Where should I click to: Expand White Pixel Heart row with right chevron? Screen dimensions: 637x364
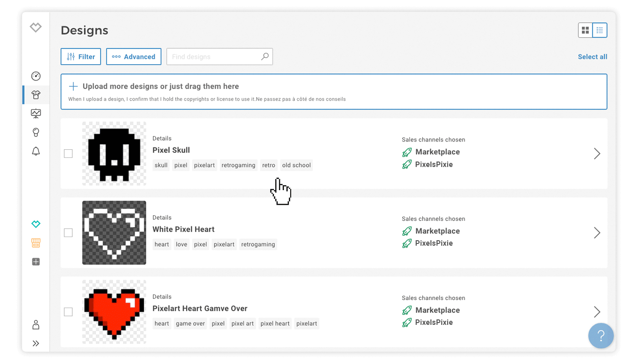[597, 233]
